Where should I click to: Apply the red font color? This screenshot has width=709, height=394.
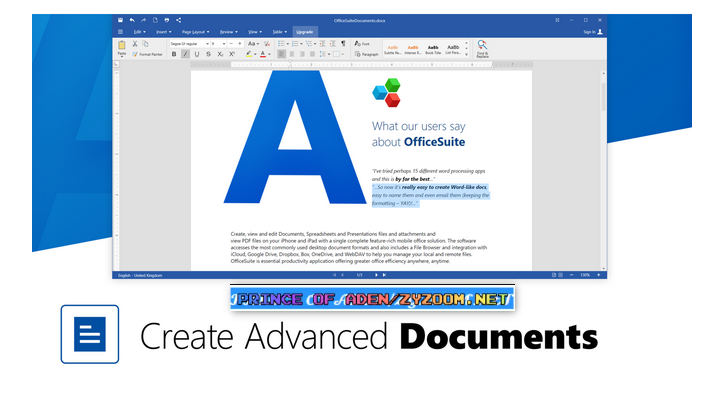[x=263, y=54]
